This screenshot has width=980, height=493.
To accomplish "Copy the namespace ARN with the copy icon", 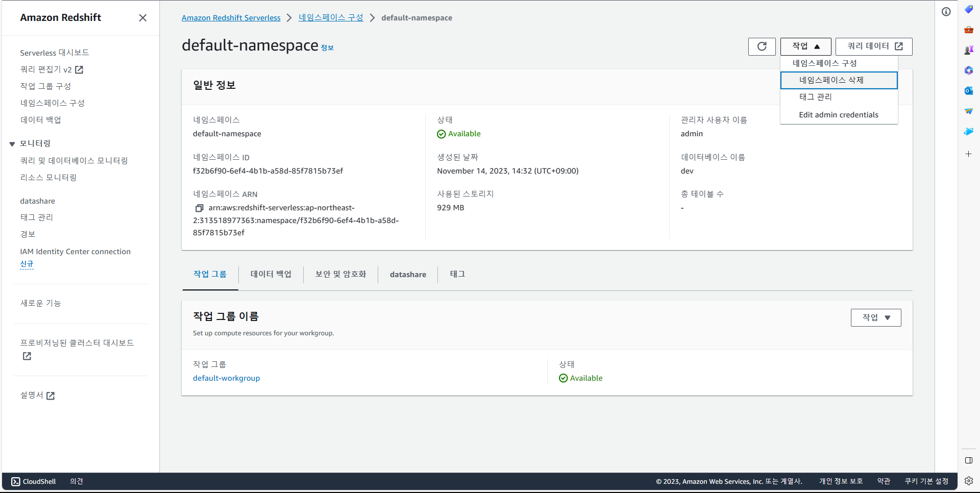I will [199, 208].
